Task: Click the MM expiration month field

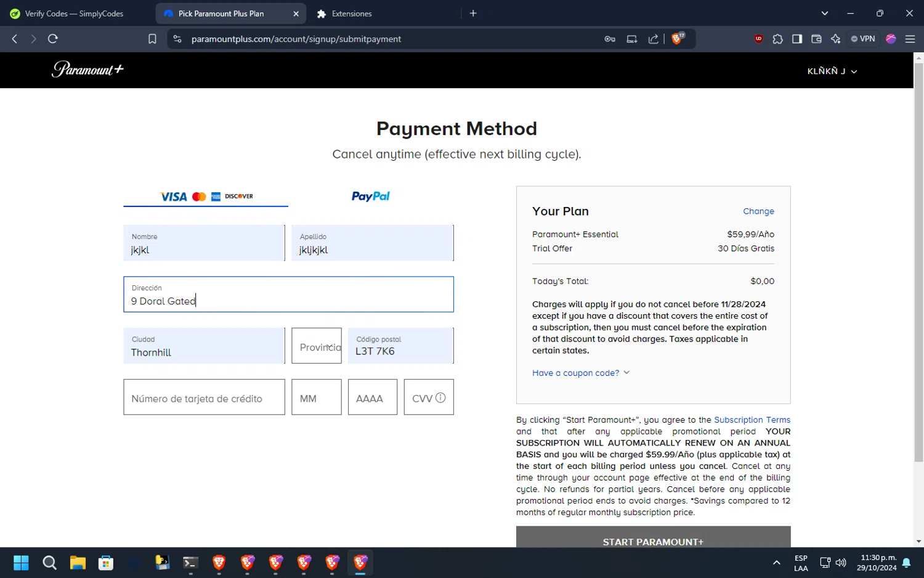Action: point(317,397)
